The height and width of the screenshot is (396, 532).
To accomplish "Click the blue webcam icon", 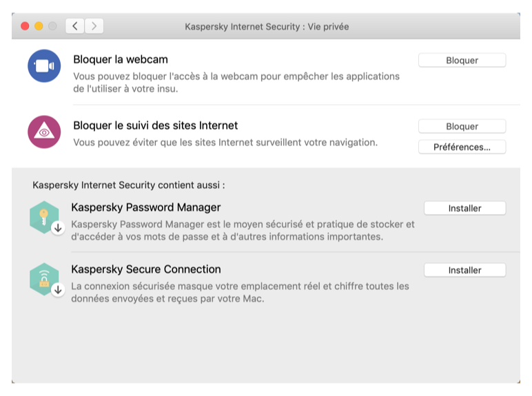I will [x=44, y=66].
